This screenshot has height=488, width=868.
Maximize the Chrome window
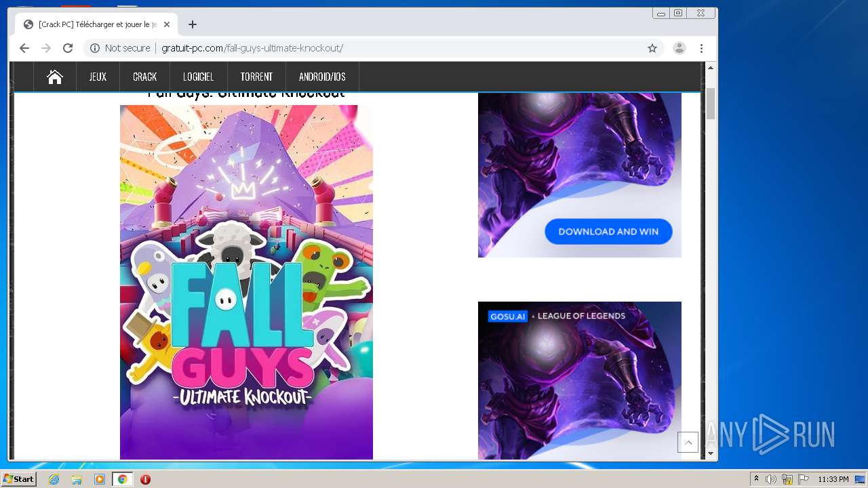pyautogui.click(x=678, y=13)
